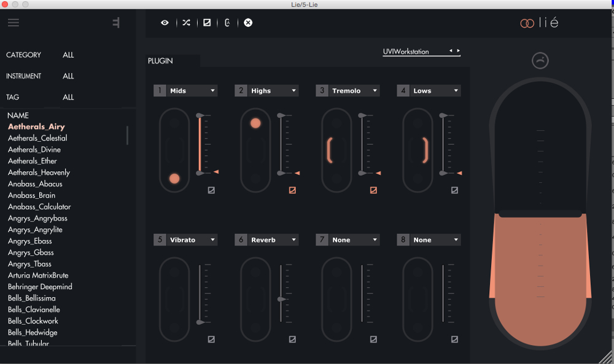The height and width of the screenshot is (364, 614).
Task: Toggle slot 8 edit checkbox icon
Action: (x=454, y=339)
